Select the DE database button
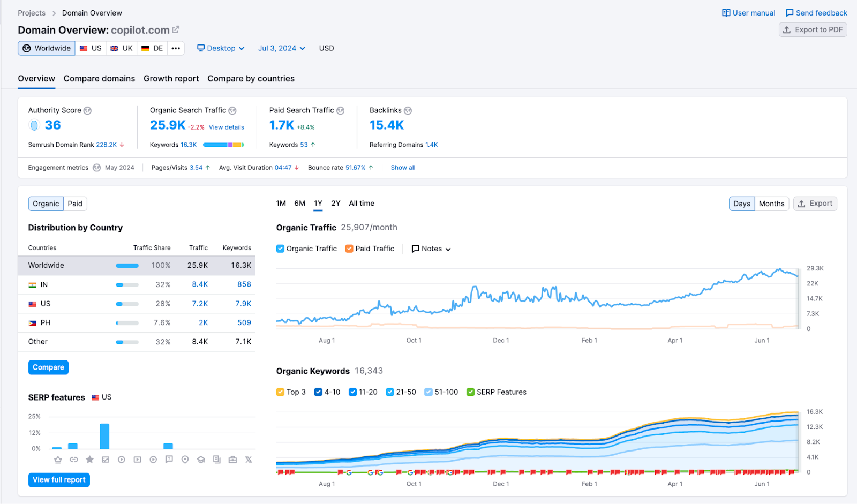 [x=152, y=48]
